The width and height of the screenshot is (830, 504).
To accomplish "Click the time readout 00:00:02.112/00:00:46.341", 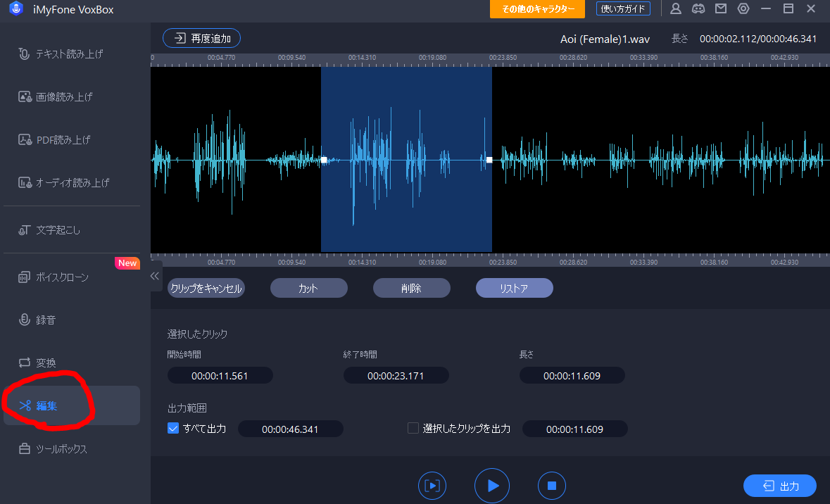I will 758,39.
